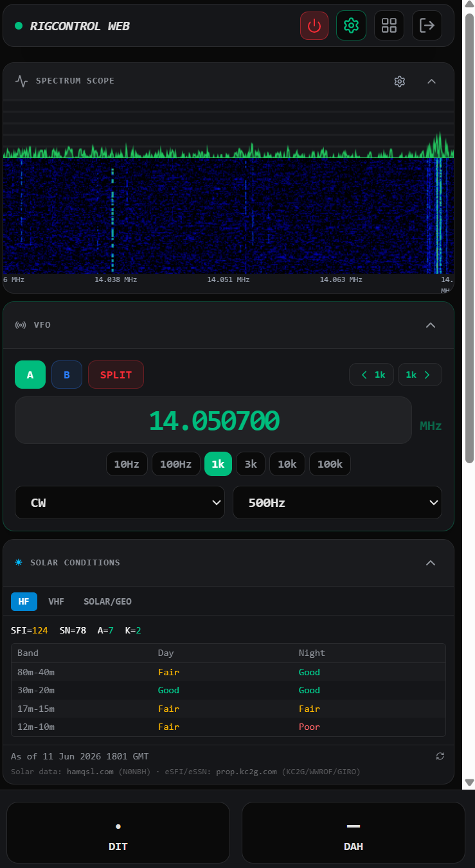Click the spectrum waterfall display
Image resolution: width=475 pixels, height=868 pixels.
[x=228, y=215]
